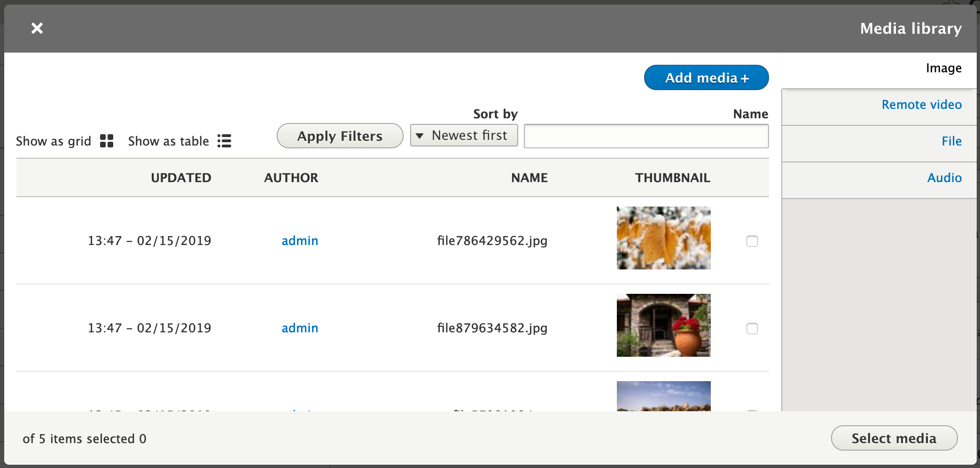
Task: Open admin author link for file879634582.jpg
Action: pyautogui.click(x=300, y=328)
